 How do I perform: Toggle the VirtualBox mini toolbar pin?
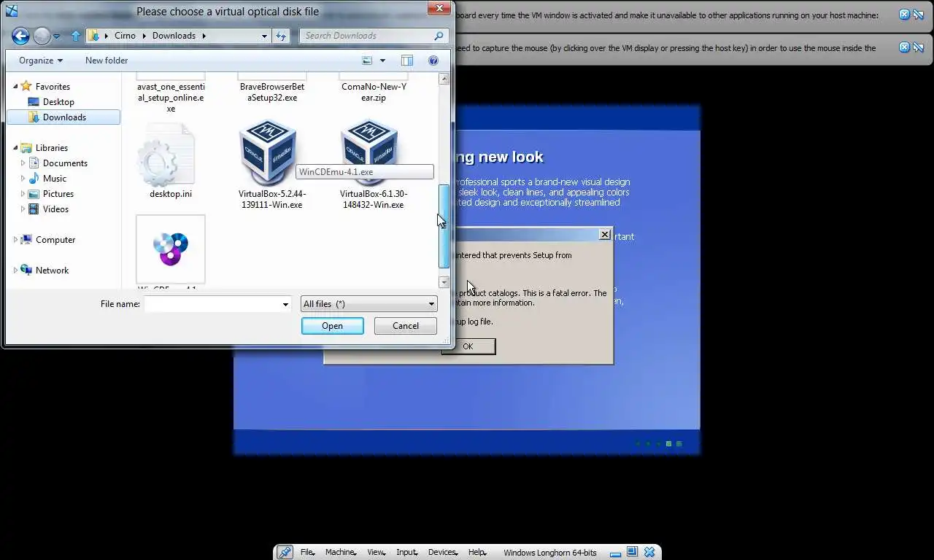pyautogui.click(x=285, y=553)
